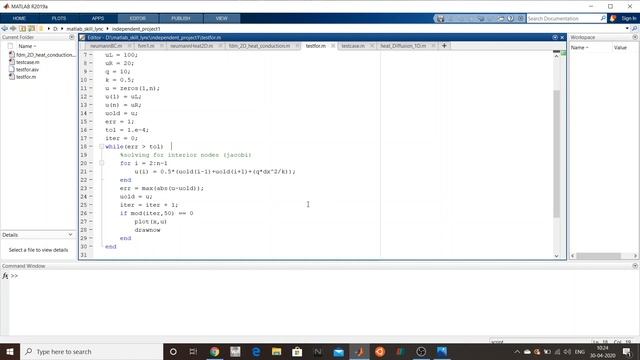Close the heat_Diffusion_1D.m tab
The height and width of the screenshot is (360, 640).
pos(433,46)
